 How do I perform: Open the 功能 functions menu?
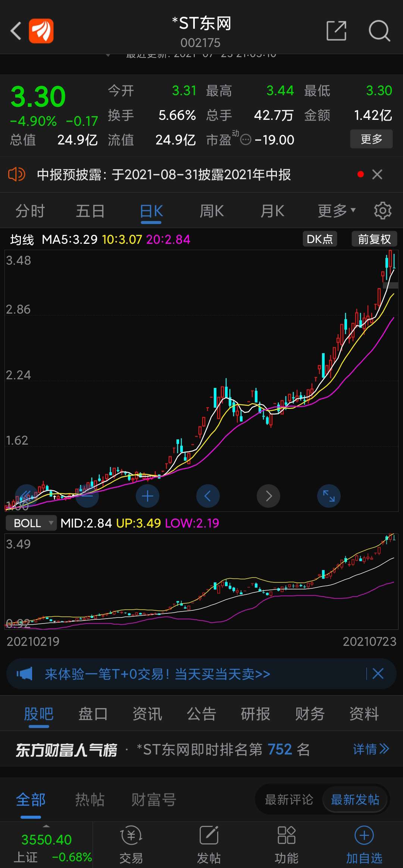287,845
